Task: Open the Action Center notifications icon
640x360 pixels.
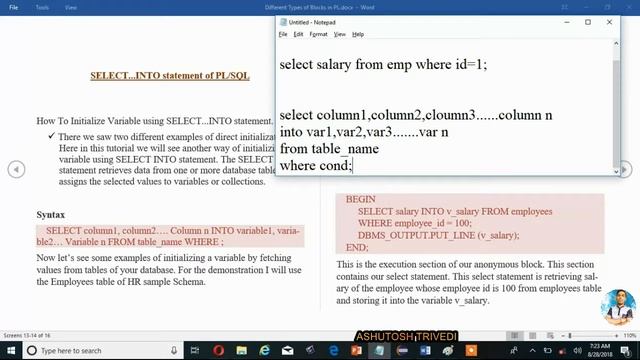Action: point(625,351)
